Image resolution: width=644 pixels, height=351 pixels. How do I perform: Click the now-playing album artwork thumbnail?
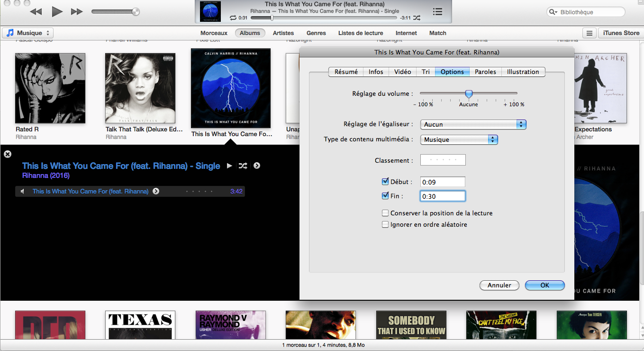click(210, 11)
